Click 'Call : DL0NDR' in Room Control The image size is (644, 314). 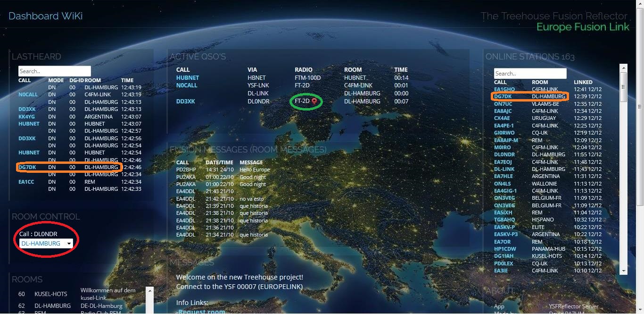coord(38,233)
